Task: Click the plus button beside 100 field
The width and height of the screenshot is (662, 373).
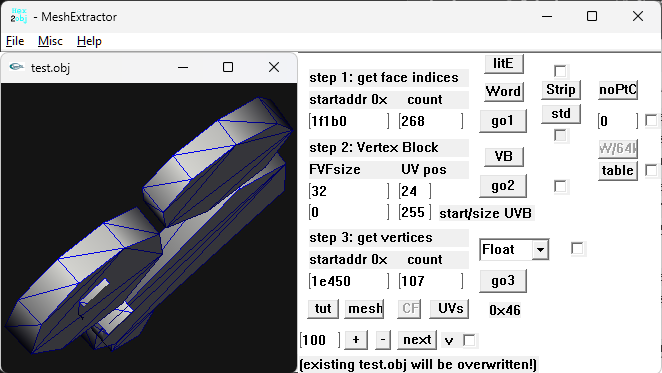Action: pyautogui.click(x=356, y=340)
